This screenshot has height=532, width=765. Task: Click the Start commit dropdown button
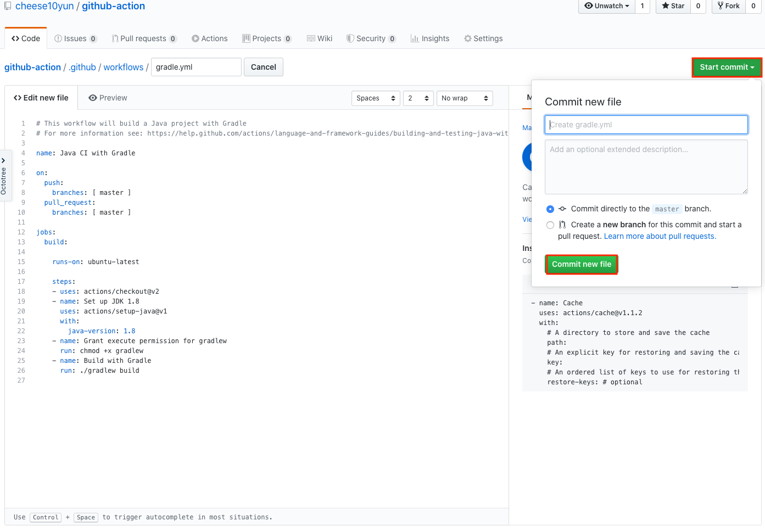(727, 67)
